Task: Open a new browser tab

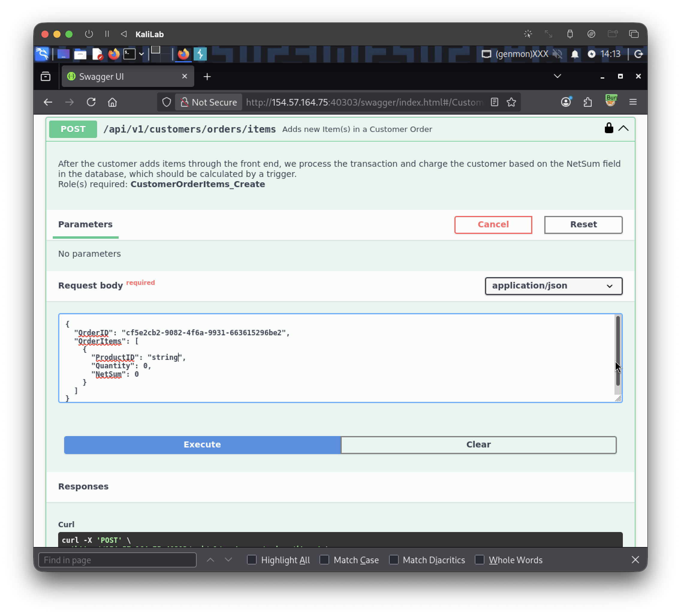Action: click(x=207, y=77)
